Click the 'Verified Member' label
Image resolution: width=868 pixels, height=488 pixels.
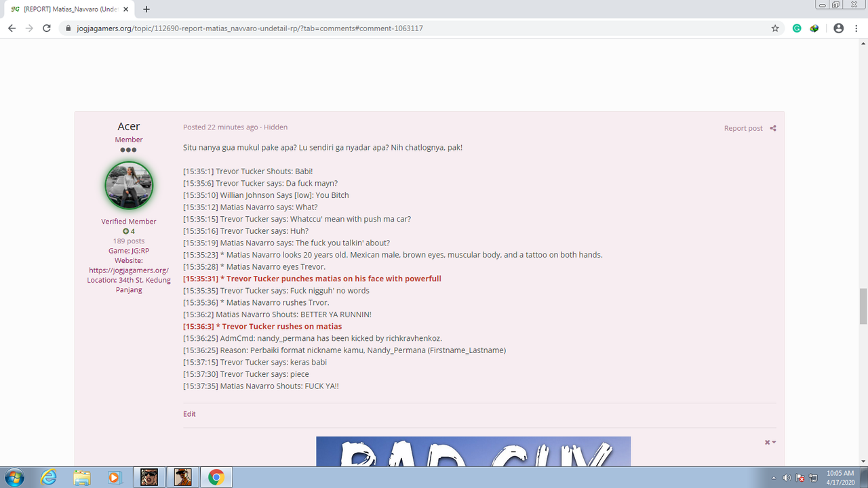point(129,222)
